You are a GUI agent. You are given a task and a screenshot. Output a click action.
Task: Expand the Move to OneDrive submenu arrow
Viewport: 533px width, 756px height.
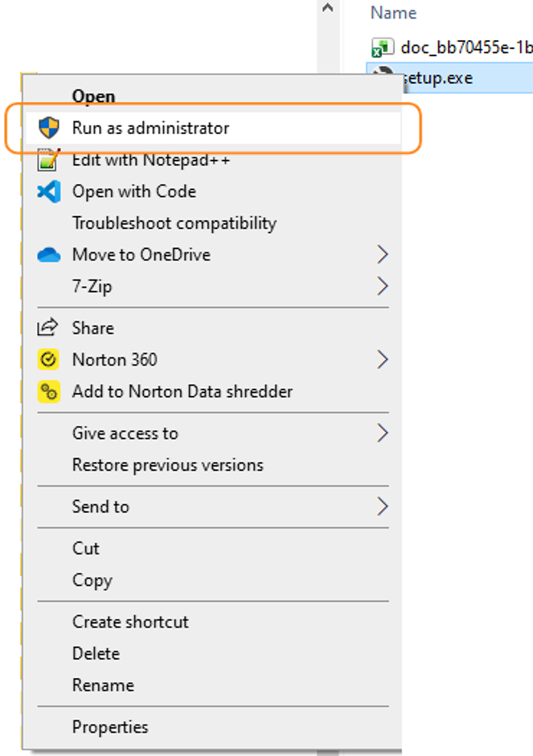point(382,255)
